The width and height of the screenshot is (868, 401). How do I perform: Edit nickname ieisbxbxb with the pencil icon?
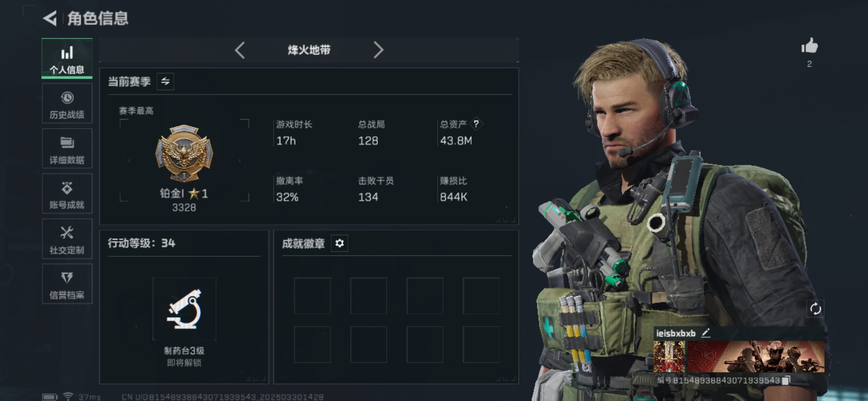706,333
